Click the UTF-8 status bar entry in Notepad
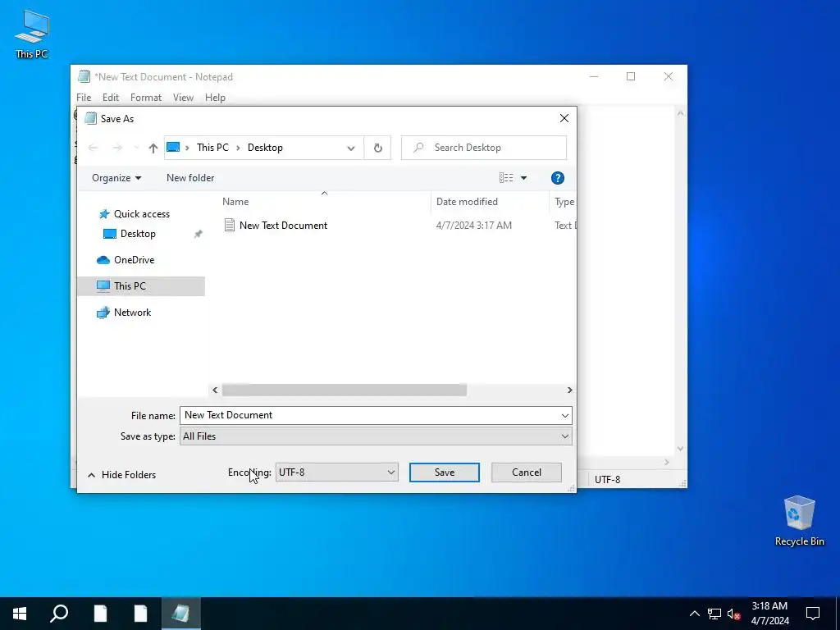Screen dimensions: 840x630 point(608,479)
